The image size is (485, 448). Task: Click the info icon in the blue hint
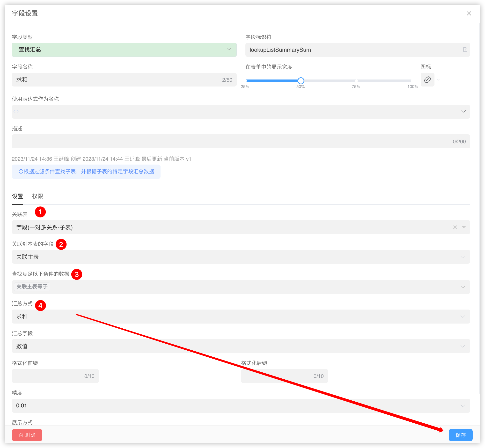tap(21, 172)
